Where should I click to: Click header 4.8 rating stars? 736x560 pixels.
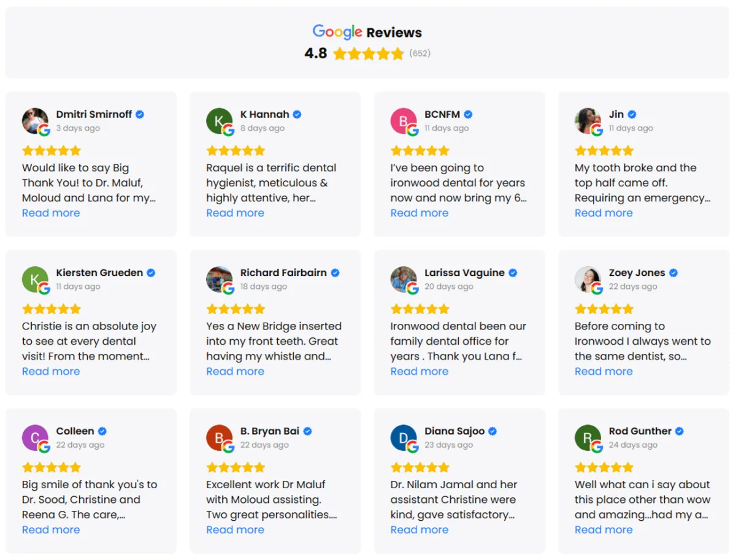coord(369,54)
